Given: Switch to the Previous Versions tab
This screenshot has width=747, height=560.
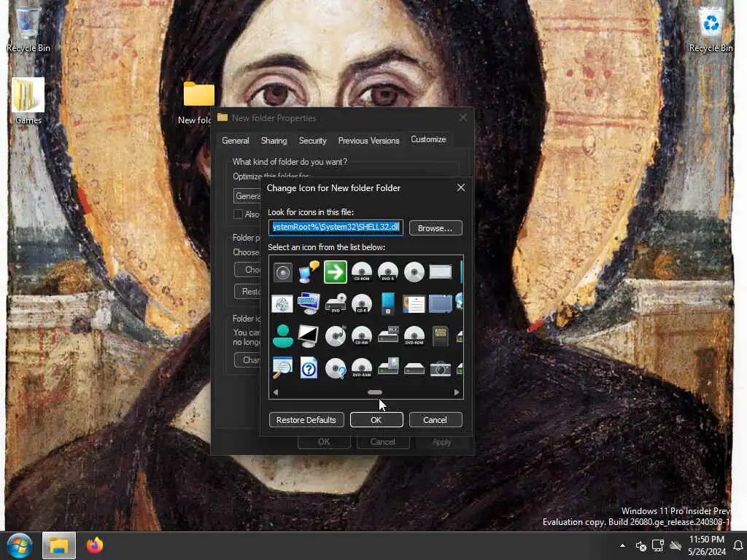Looking at the screenshot, I should (368, 141).
